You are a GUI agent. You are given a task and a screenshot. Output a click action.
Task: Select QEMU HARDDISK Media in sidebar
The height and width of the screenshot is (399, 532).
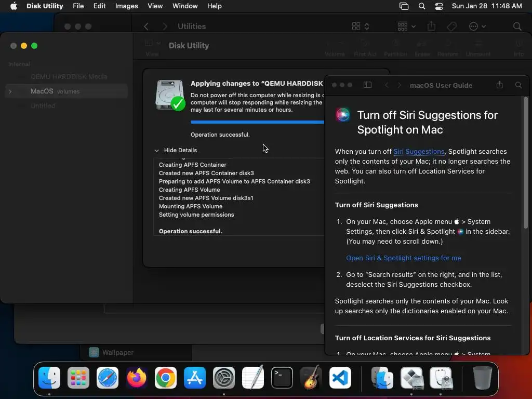coord(69,77)
